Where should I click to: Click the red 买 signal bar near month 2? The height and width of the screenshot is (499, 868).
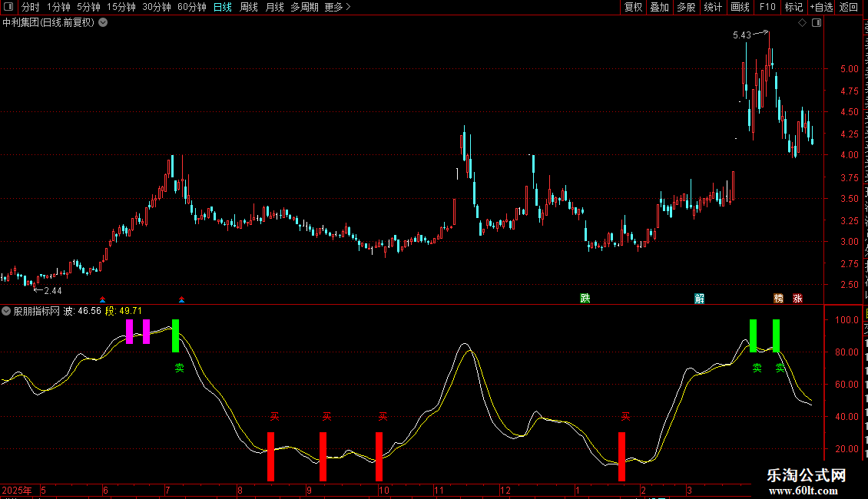click(621, 457)
